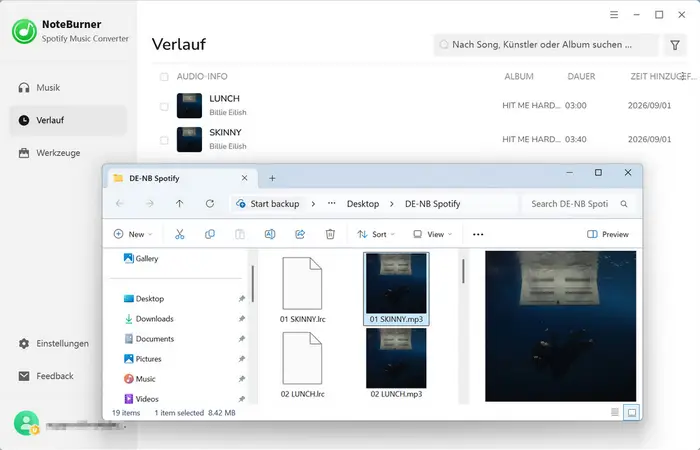Click the Copy icon in Explorer toolbar

pos(209,234)
